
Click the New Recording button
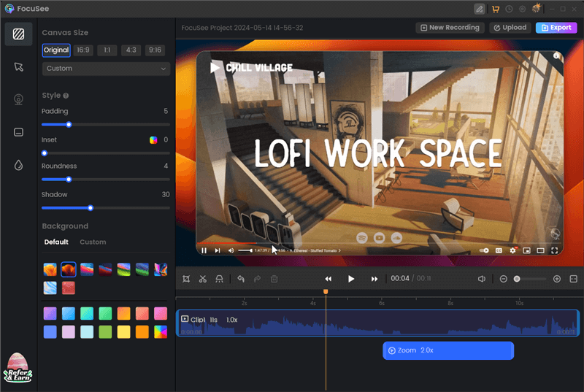(x=450, y=28)
